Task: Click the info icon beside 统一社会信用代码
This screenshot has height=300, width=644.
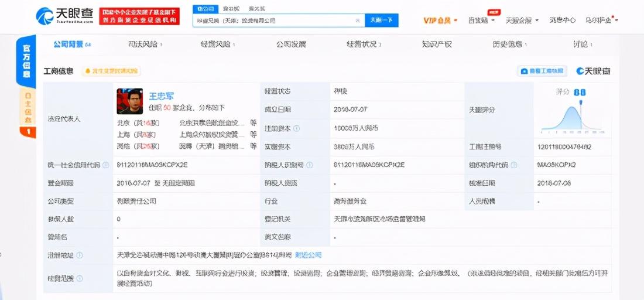Action: click(105, 165)
